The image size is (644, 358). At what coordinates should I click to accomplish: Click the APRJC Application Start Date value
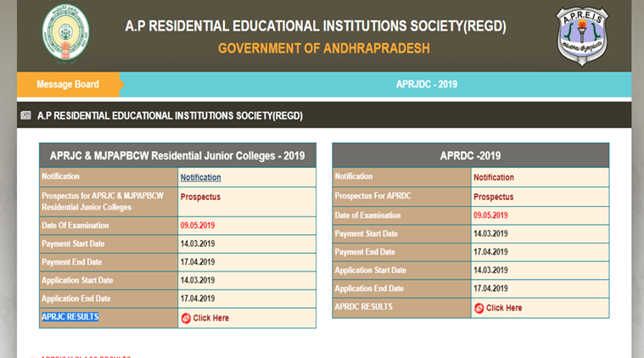pyautogui.click(x=198, y=281)
